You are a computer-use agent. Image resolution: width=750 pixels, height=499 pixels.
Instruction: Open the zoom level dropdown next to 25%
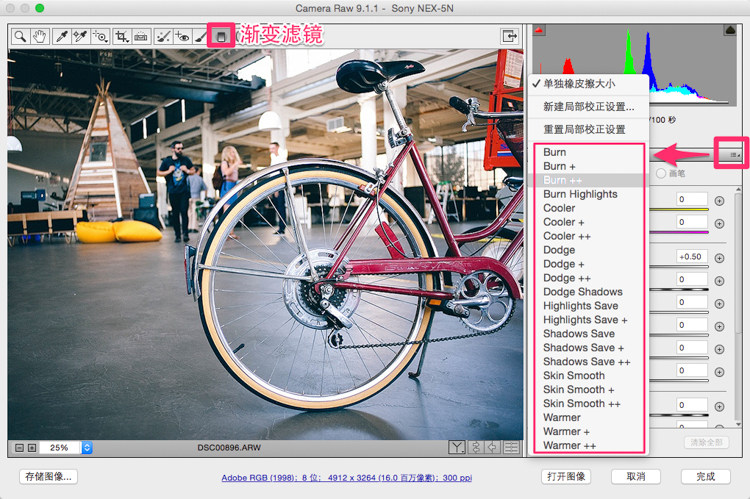[x=87, y=448]
